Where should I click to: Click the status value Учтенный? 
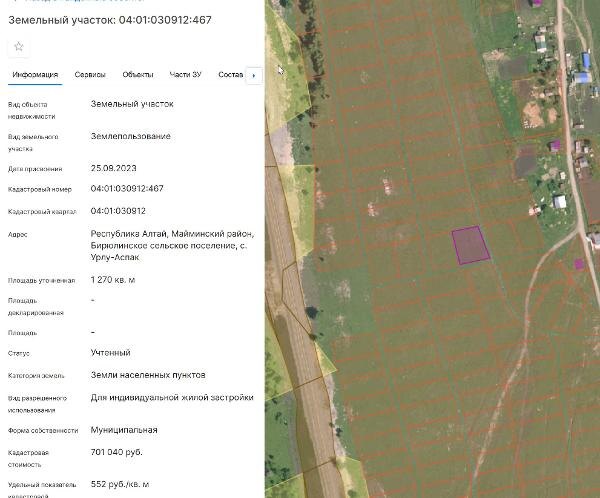(x=111, y=353)
